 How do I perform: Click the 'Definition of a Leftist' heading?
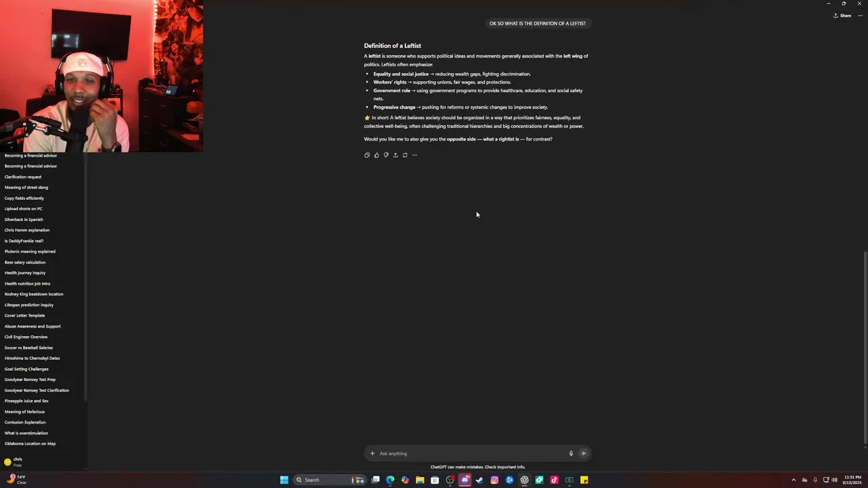click(x=393, y=45)
